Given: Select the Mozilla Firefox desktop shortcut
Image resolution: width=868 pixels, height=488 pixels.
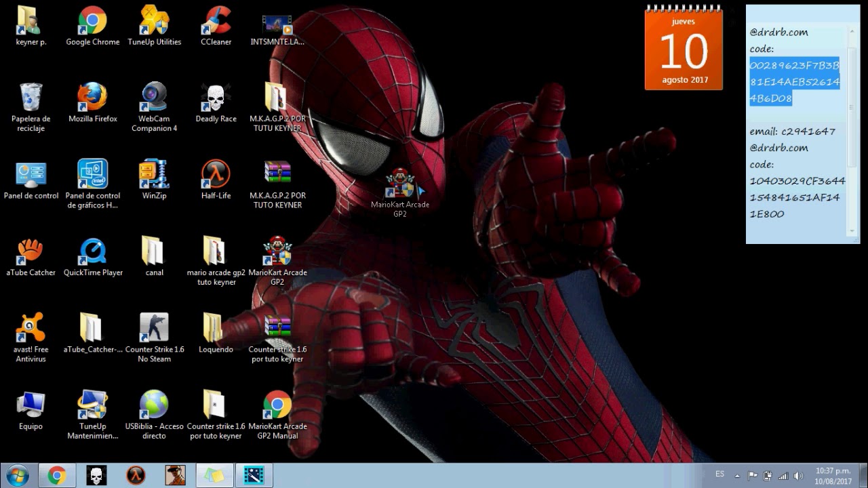Looking at the screenshot, I should click(x=92, y=103).
